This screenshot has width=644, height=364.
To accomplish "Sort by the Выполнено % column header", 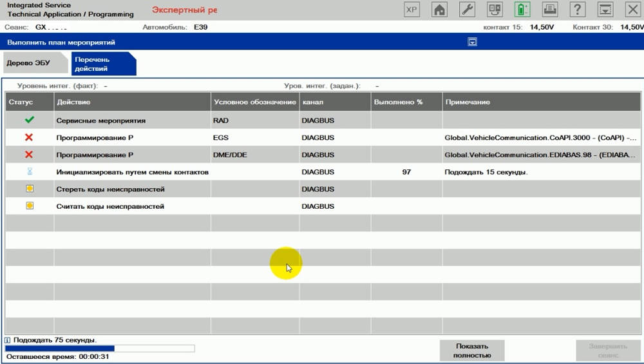I will (406, 102).
